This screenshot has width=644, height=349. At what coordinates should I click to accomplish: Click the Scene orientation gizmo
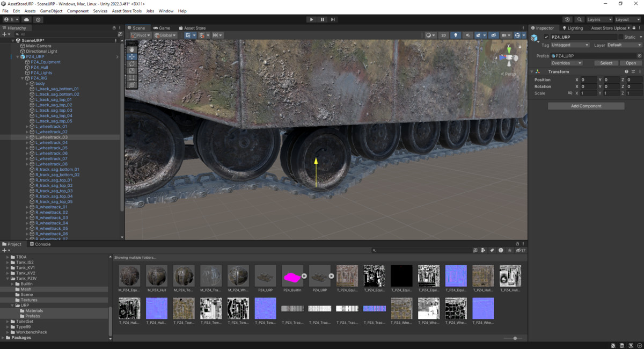pos(508,57)
